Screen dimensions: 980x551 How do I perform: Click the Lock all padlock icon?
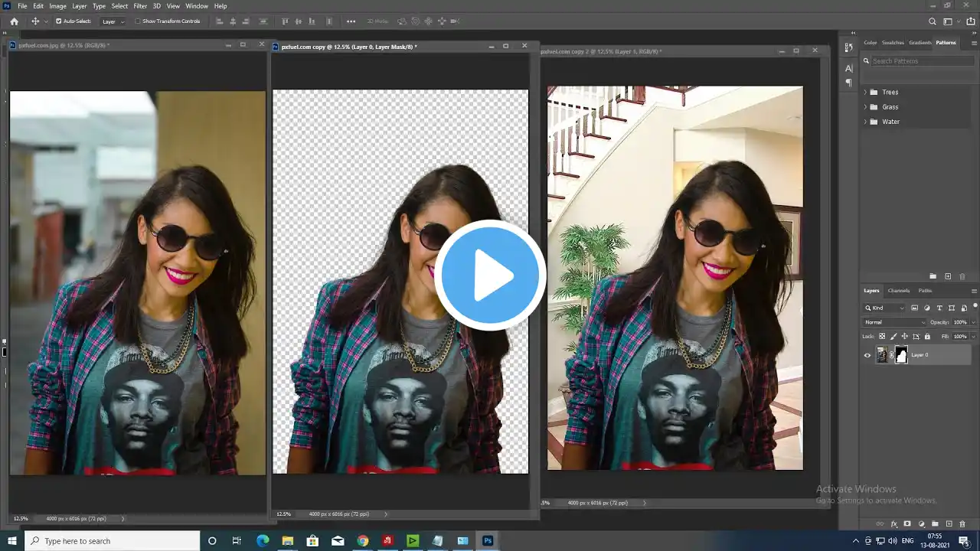coord(927,336)
